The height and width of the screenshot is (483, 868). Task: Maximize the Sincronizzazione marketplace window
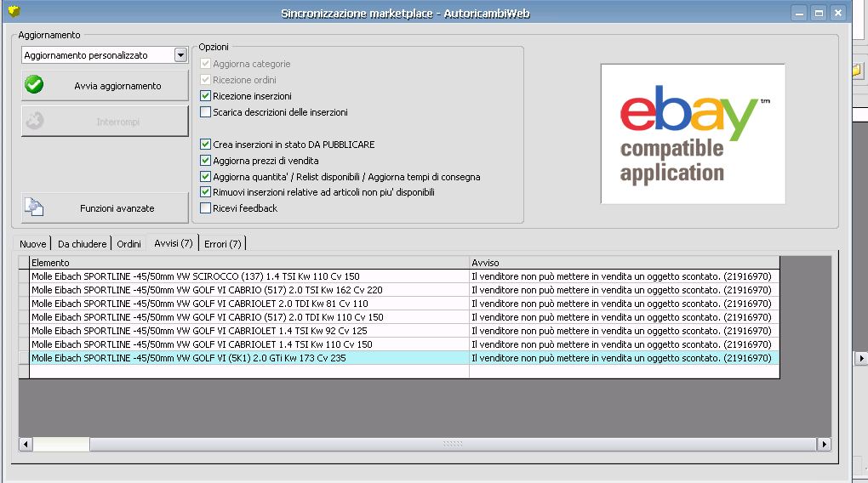point(819,13)
